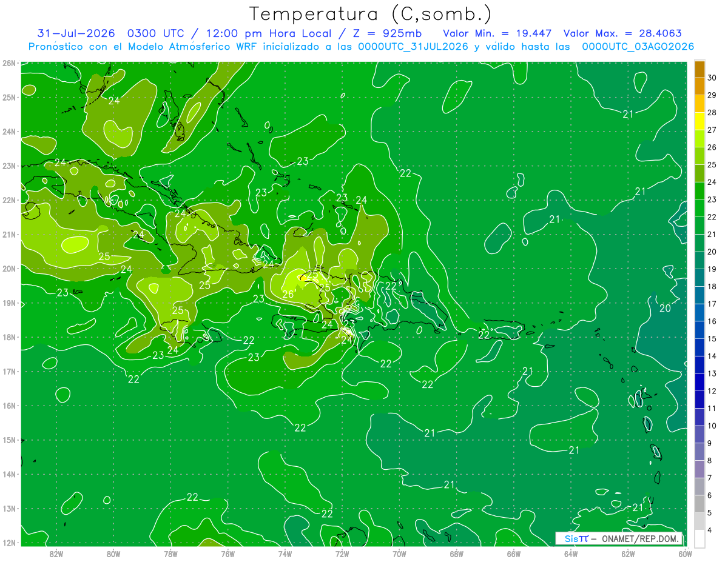This screenshot has height=562, width=728.
Task: Click the '13' label on the color scale
Action: pos(712,373)
